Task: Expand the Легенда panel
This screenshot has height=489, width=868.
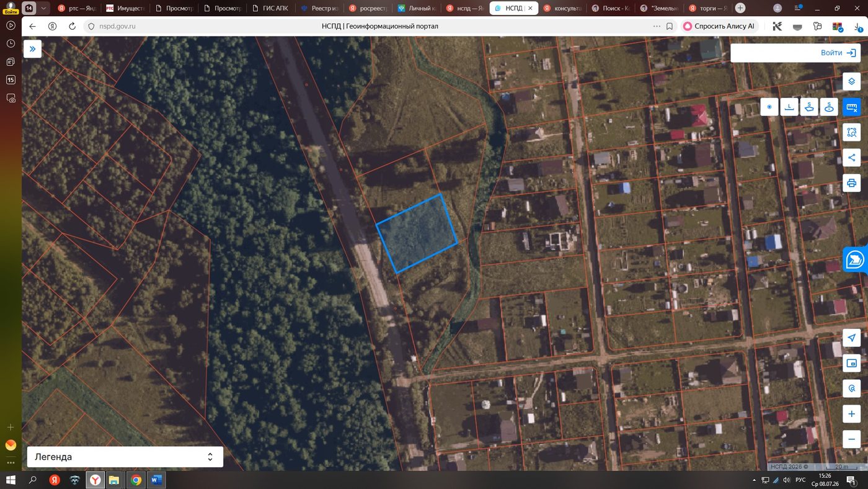Action: coord(125,457)
